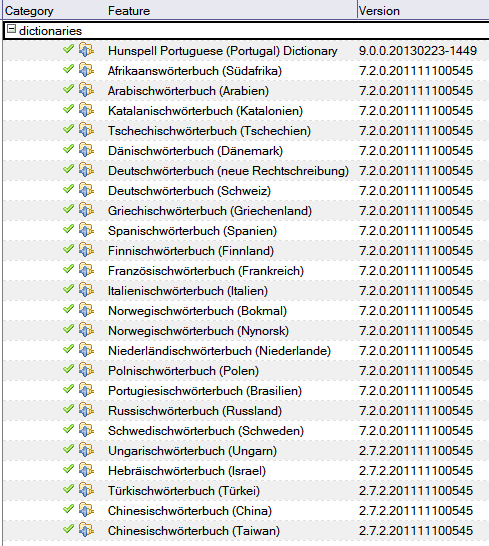
Task: Click the feature icon for Niederländischwörterbuch (Niederlande)
Action: pos(86,350)
